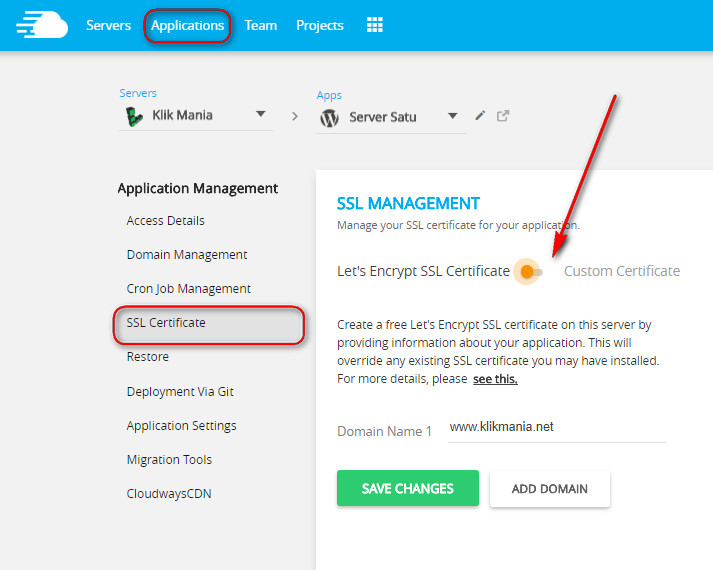Click the pencil edit app name icon
This screenshot has height=570, width=713.
480,115
